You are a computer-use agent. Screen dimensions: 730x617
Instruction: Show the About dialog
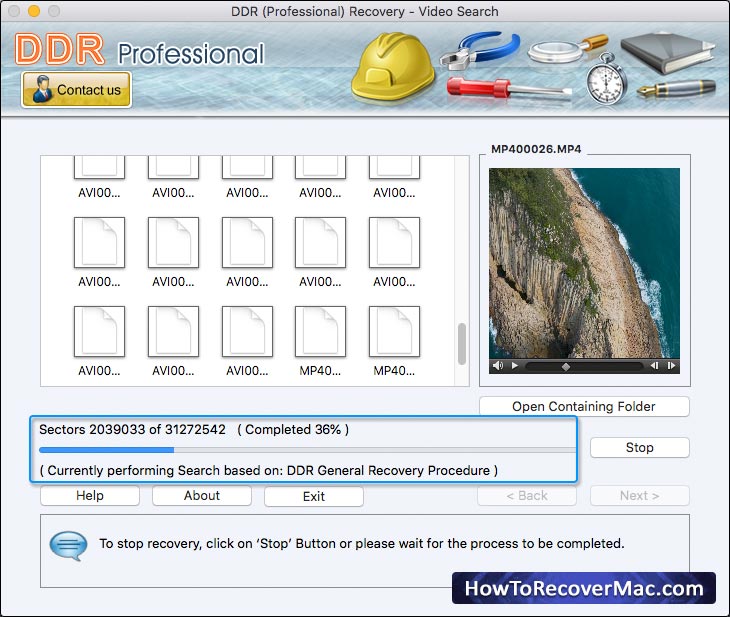[x=202, y=495]
